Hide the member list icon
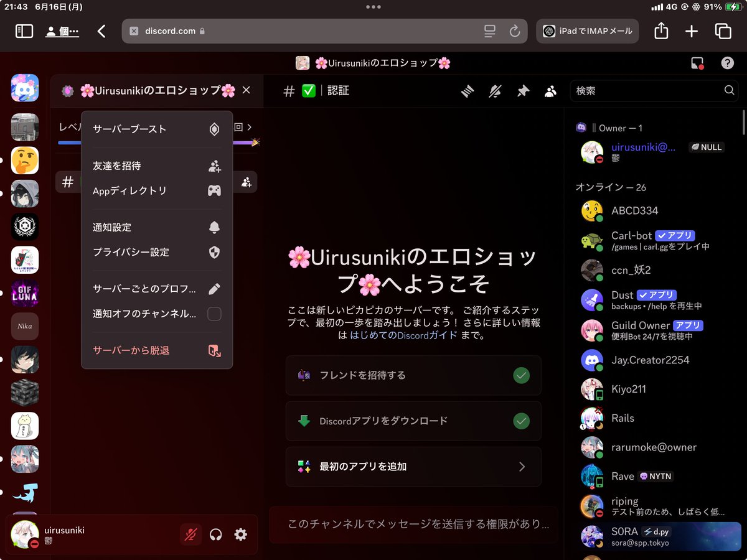Viewport: 747px width, 560px height. [550, 91]
